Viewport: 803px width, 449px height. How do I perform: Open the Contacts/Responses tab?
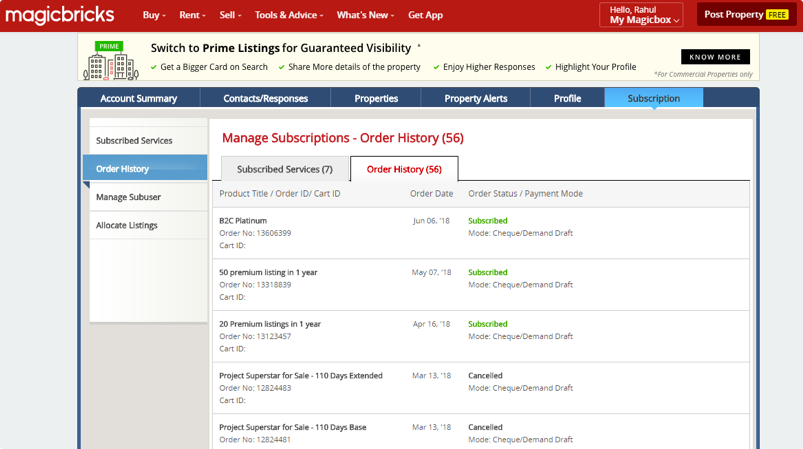[x=266, y=98]
